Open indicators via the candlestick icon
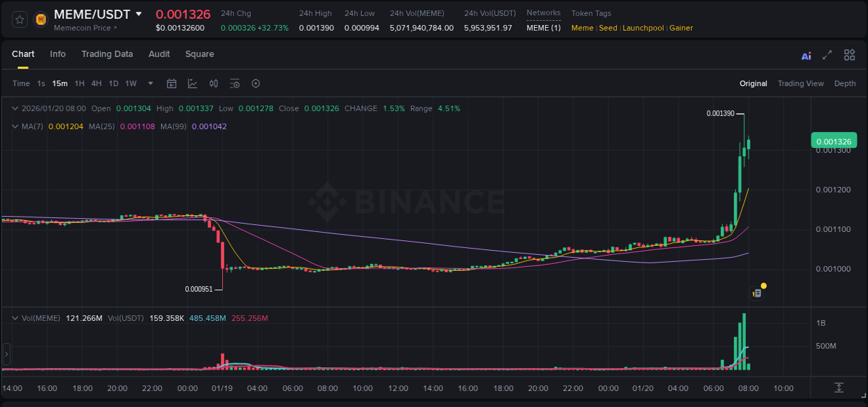 click(213, 83)
